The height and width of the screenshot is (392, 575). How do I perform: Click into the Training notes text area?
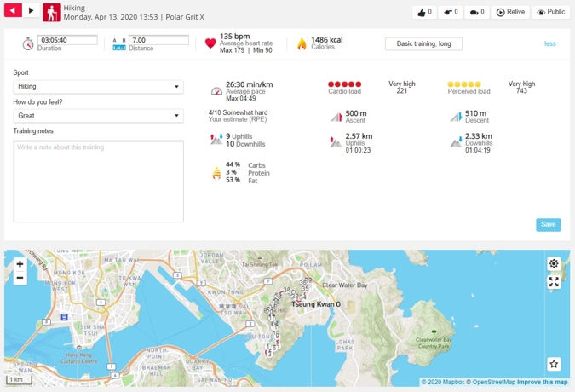click(x=98, y=182)
